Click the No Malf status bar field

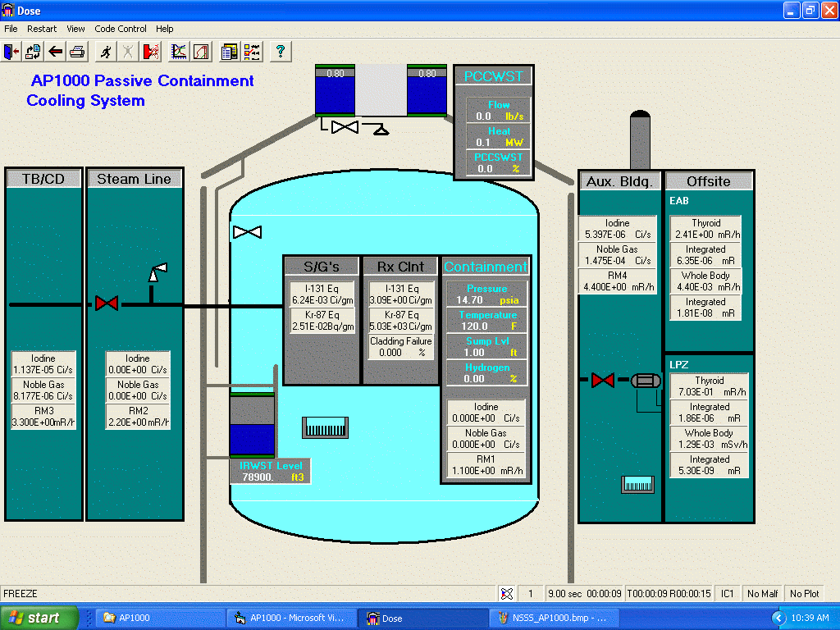762,594
